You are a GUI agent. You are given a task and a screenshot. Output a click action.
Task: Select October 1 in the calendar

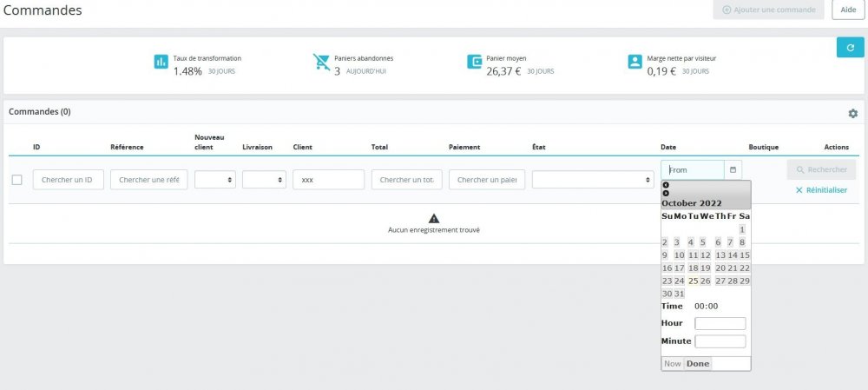742,229
